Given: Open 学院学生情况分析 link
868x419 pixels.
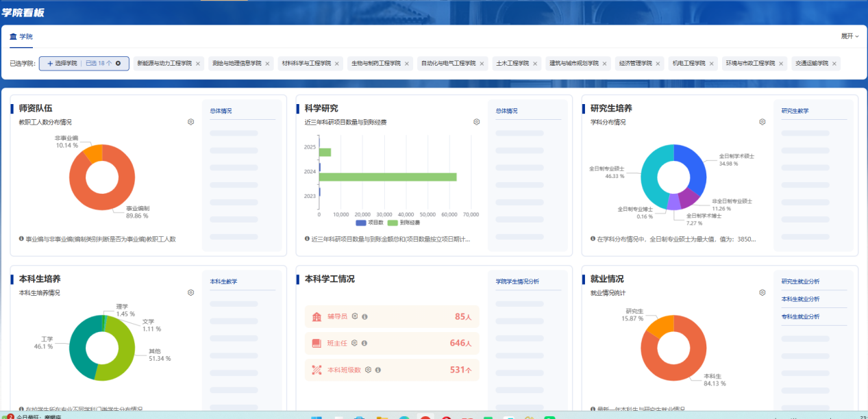Looking at the screenshot, I should pos(517,281).
